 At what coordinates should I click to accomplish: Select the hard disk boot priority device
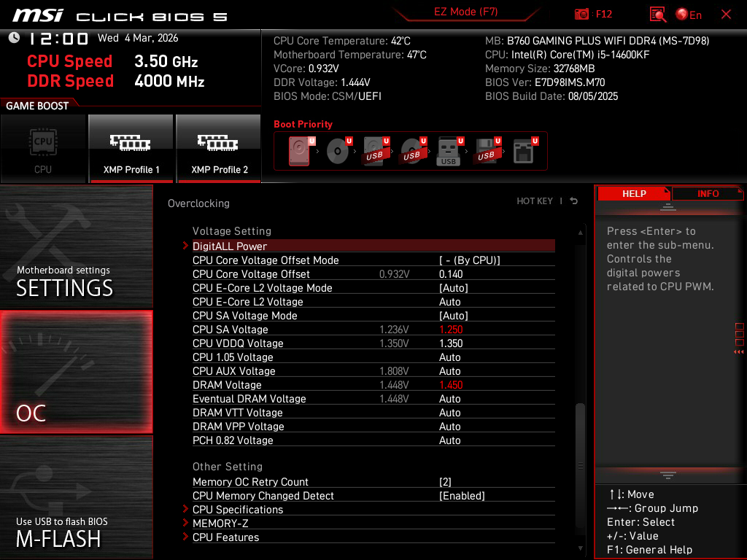pos(300,151)
